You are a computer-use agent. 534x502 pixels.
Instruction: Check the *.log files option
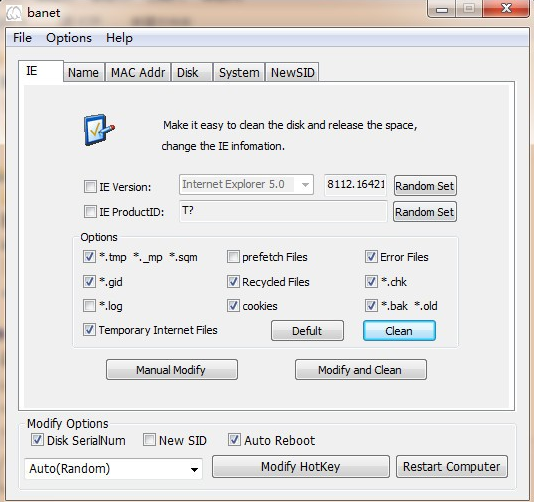(x=89, y=305)
